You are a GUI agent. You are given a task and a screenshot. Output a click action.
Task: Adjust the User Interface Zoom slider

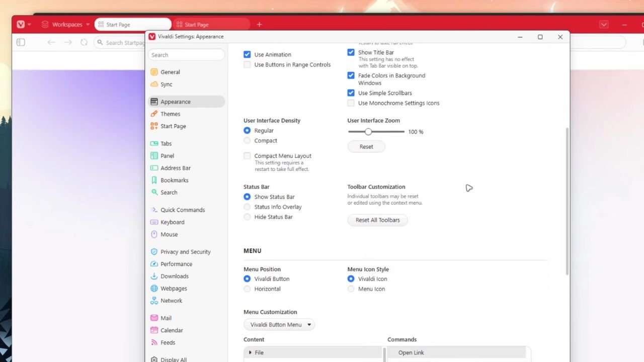(x=368, y=131)
